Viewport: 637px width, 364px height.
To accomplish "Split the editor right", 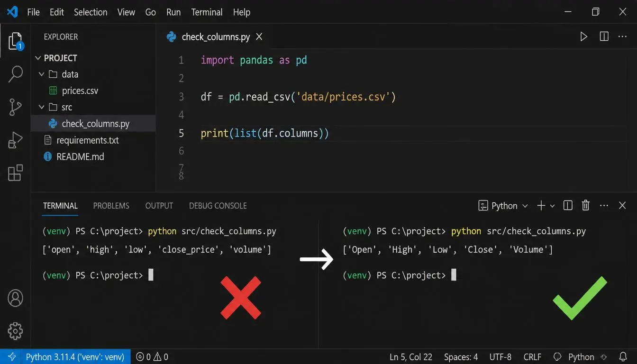I will click(x=604, y=36).
